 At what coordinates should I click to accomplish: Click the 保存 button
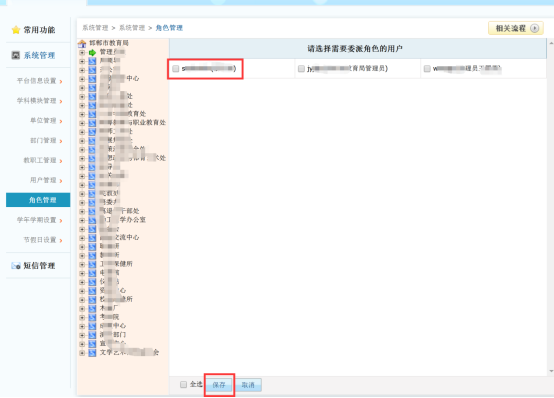[x=219, y=385]
